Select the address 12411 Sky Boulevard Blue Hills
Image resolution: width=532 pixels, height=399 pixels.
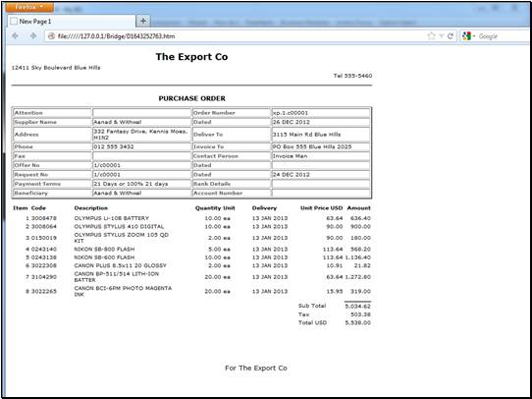(x=56, y=68)
